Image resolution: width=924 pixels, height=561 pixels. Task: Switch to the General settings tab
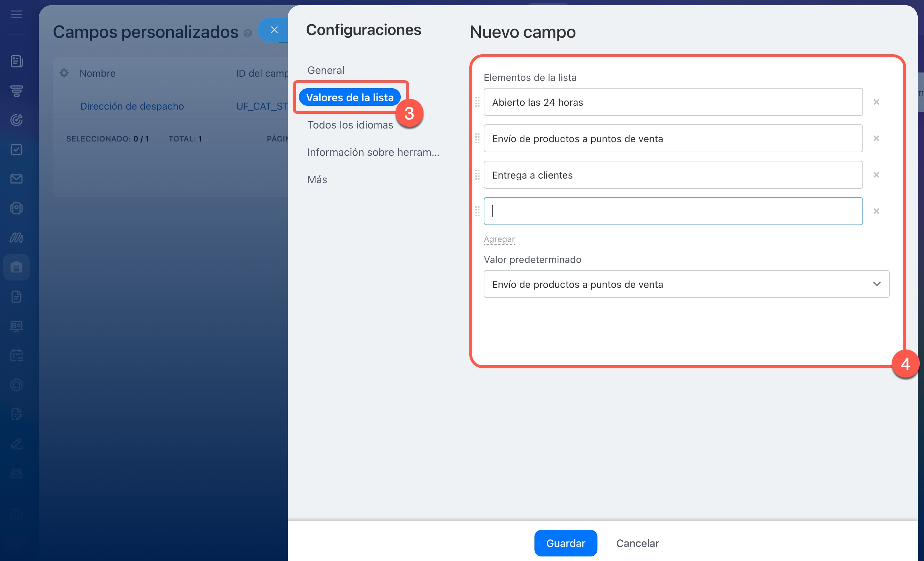pos(325,70)
